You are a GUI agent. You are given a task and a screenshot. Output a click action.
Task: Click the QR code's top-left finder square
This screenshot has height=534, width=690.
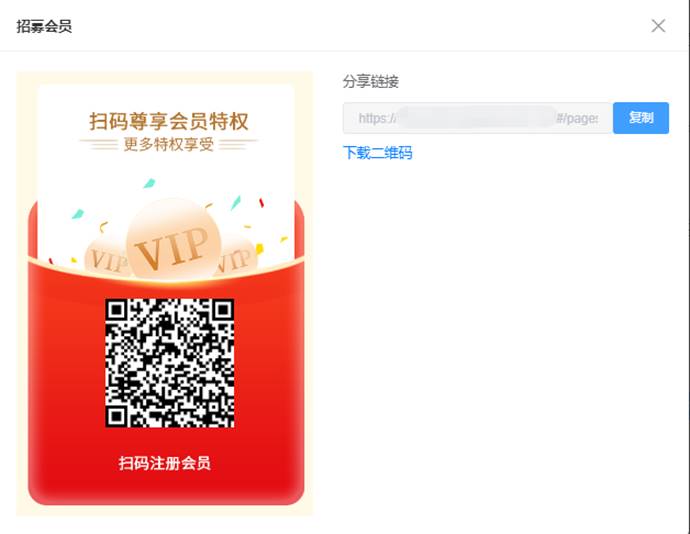click(116, 310)
